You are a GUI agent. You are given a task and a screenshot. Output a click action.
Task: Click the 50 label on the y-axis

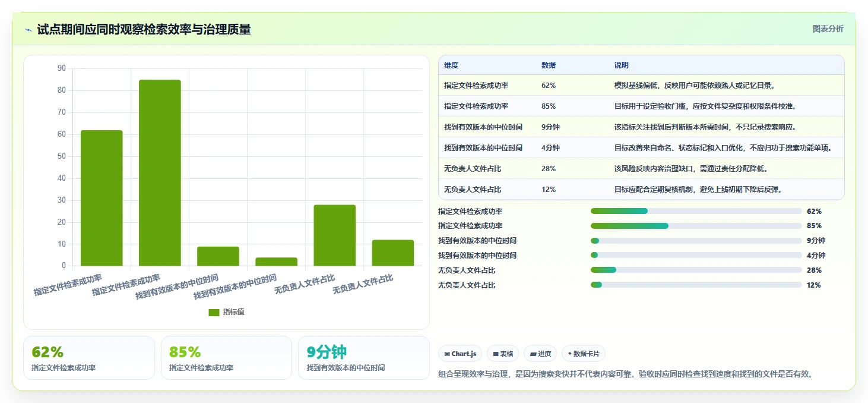[x=62, y=156]
